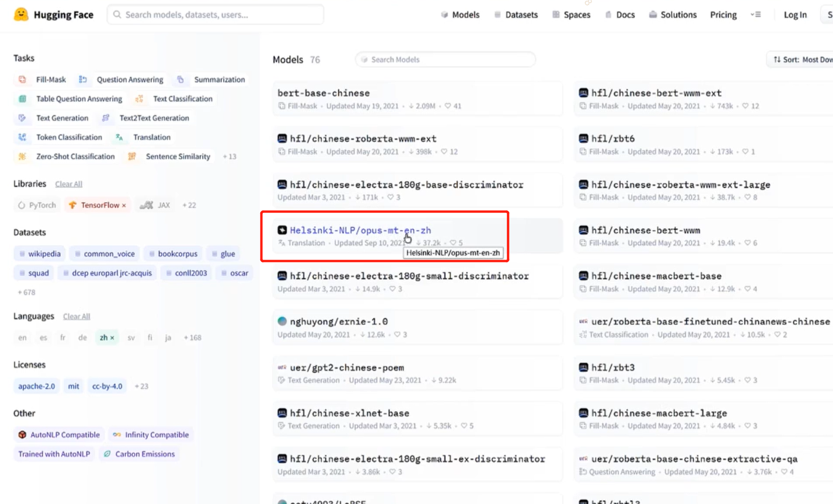
Task: Expand the +168 more languages
Action: click(193, 338)
